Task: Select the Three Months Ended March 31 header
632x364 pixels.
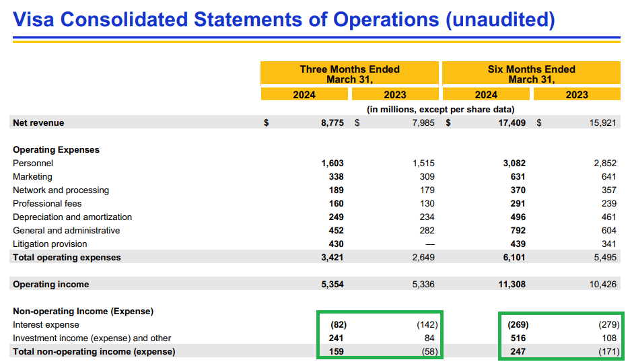Action: [x=349, y=74]
